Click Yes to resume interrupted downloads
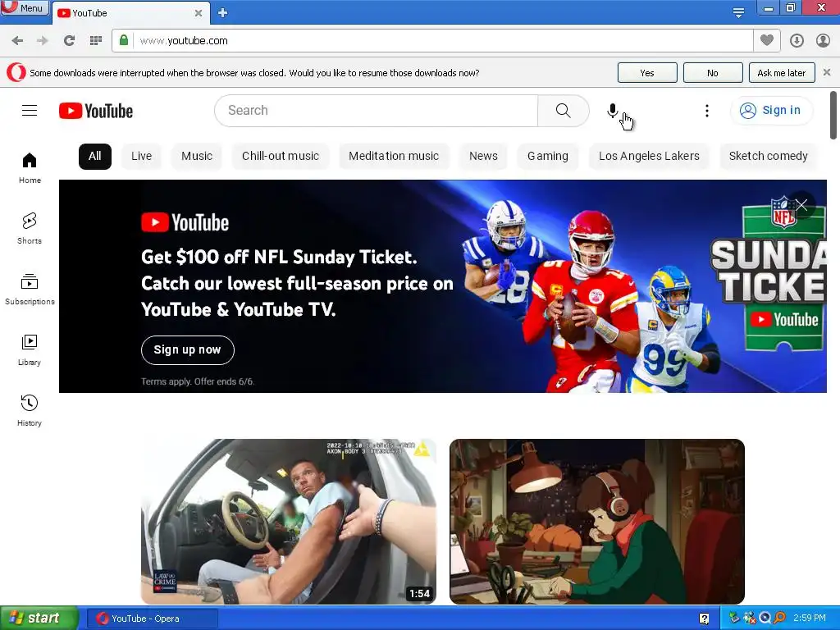 point(647,73)
